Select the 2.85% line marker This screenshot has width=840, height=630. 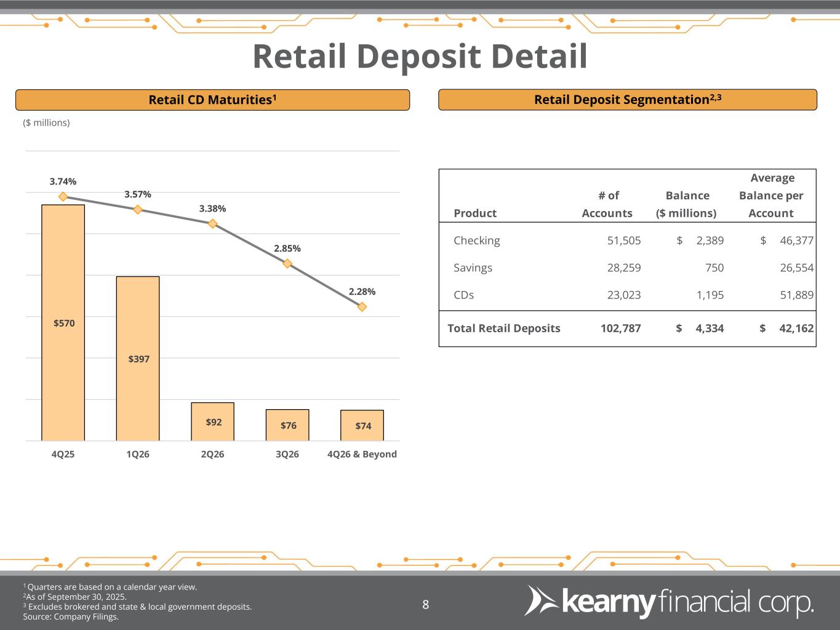click(x=287, y=263)
